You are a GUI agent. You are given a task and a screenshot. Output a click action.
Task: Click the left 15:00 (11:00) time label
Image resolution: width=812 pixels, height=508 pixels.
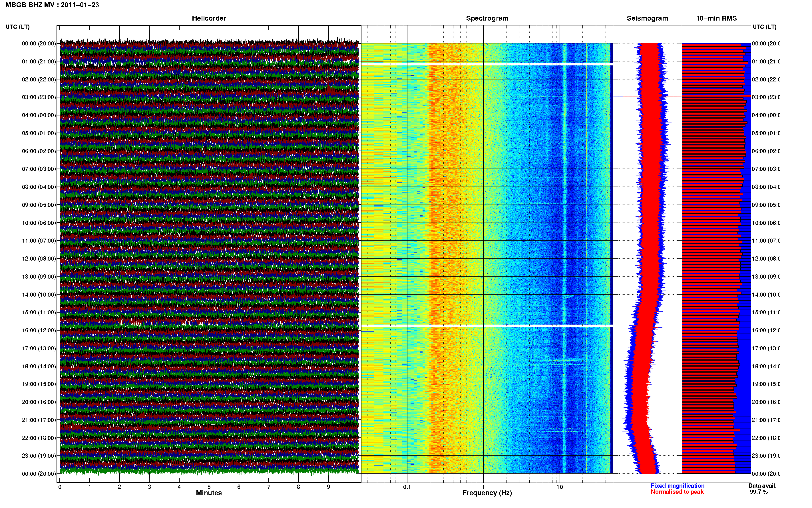pos(39,312)
